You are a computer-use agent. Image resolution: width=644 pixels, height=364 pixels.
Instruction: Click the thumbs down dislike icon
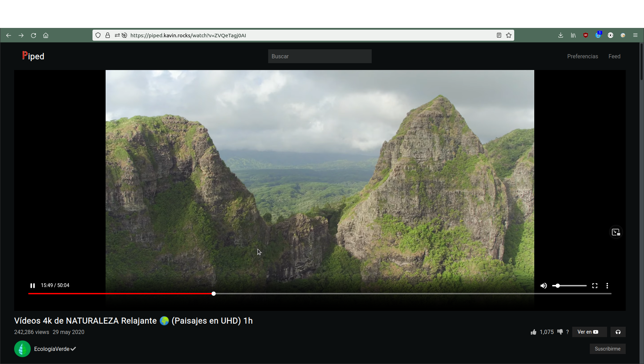(560, 332)
